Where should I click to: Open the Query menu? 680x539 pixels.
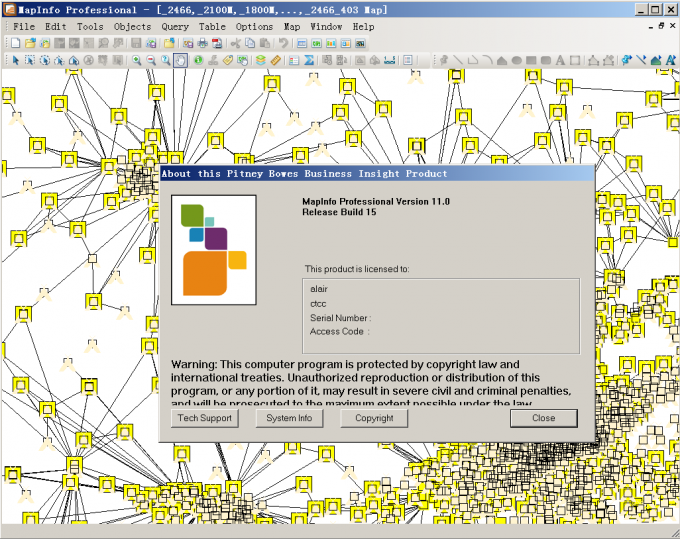click(x=175, y=26)
